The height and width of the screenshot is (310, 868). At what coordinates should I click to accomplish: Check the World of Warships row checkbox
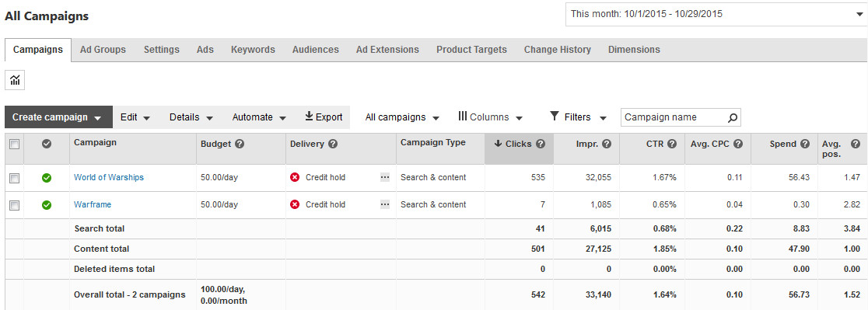15,178
